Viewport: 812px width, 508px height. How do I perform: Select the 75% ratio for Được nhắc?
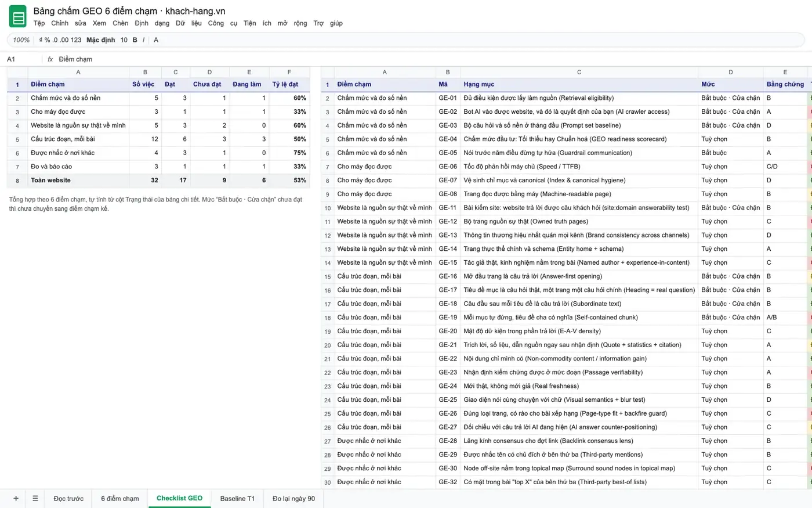click(x=289, y=153)
